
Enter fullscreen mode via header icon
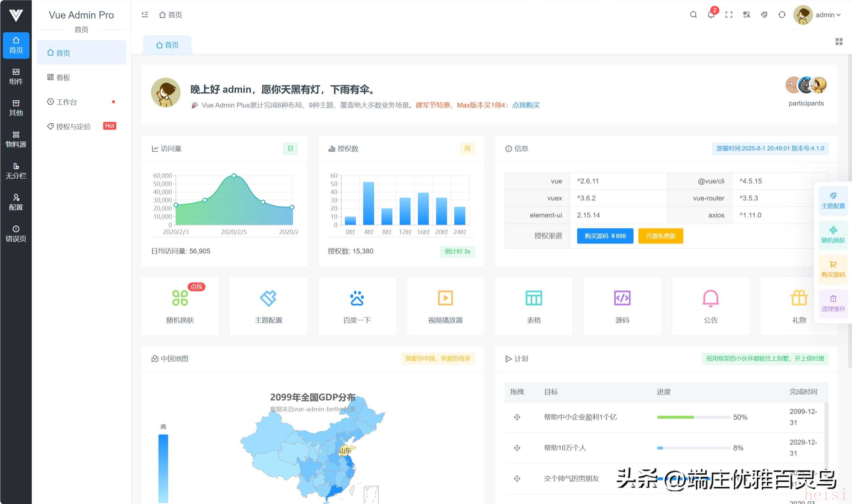coord(729,15)
